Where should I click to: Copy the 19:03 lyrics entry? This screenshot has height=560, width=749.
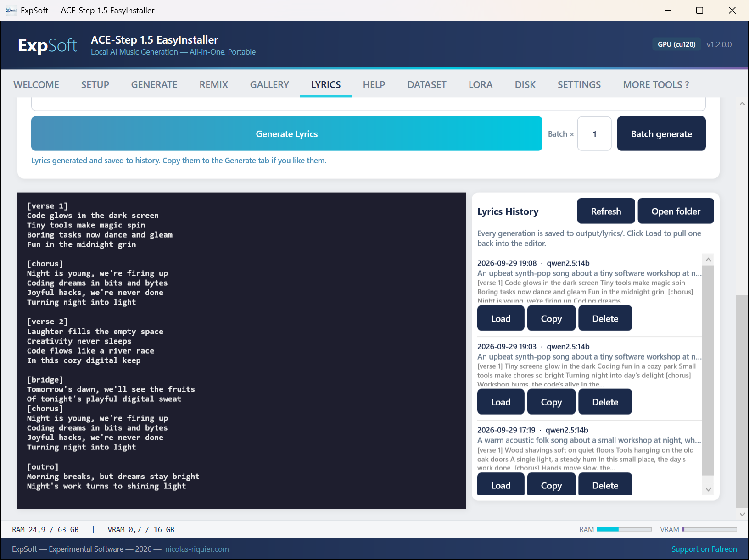pyautogui.click(x=551, y=402)
